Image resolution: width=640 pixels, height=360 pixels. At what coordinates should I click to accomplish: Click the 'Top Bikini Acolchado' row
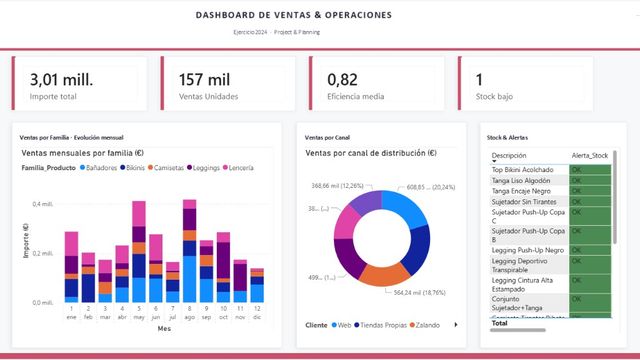point(551,169)
